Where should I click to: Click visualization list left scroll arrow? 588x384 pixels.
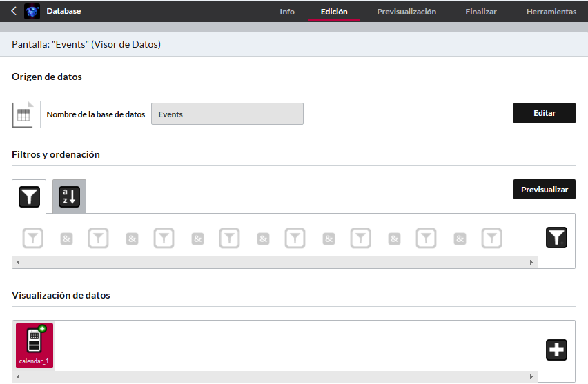(18, 376)
